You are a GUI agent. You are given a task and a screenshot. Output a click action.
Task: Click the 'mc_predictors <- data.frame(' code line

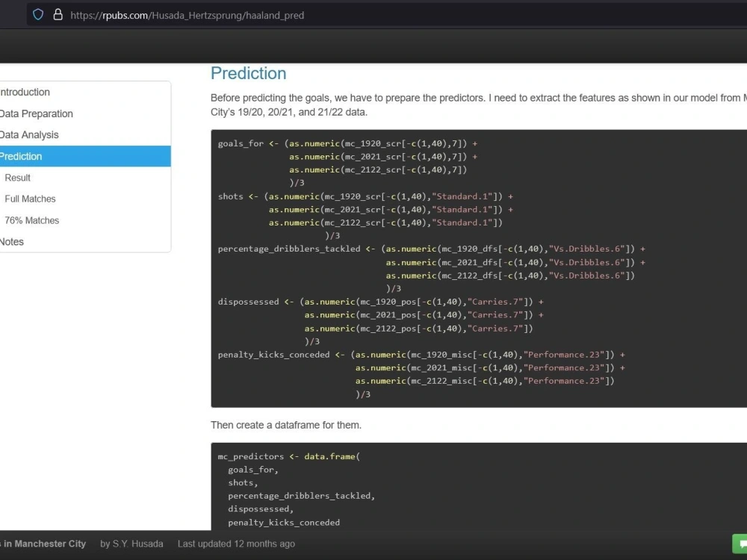click(x=288, y=456)
